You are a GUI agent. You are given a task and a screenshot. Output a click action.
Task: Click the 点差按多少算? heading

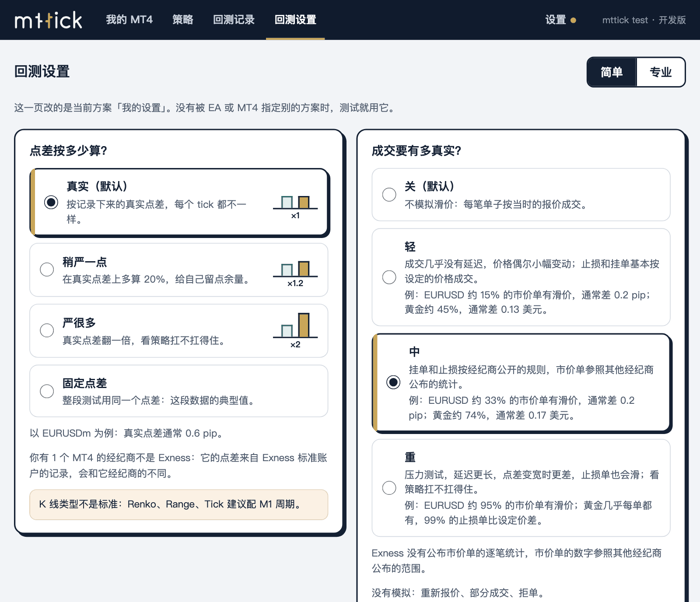point(68,150)
